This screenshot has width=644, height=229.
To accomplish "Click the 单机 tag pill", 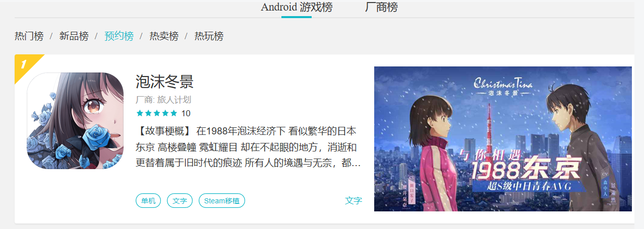I will tap(148, 201).
